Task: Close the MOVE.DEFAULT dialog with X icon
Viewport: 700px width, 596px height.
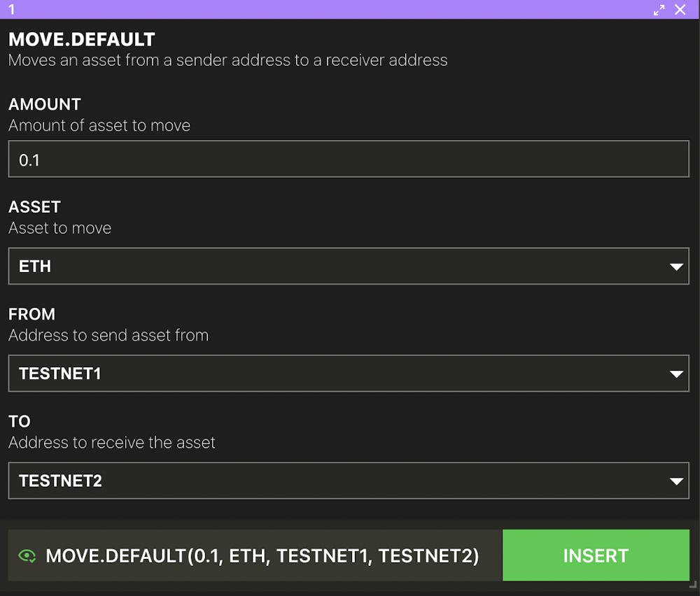Action: click(x=680, y=10)
